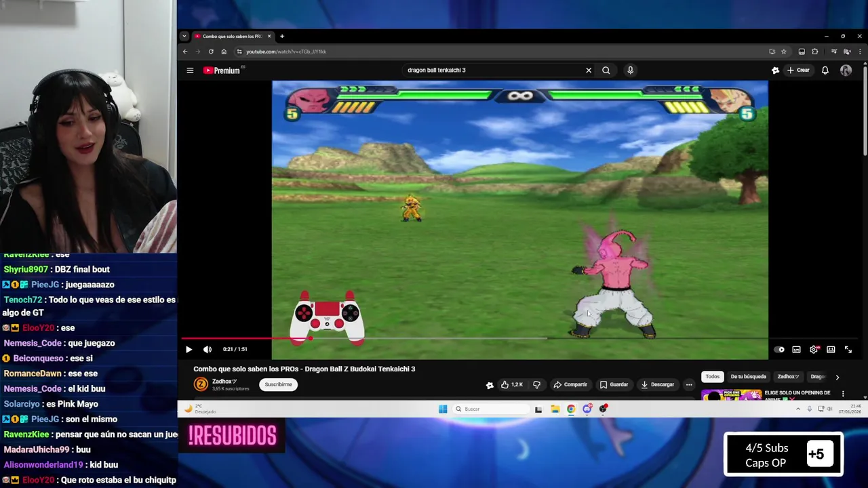The width and height of the screenshot is (868, 488).
Task: Open the Chrome extensions puzzle icon
Action: pyautogui.click(x=815, y=52)
